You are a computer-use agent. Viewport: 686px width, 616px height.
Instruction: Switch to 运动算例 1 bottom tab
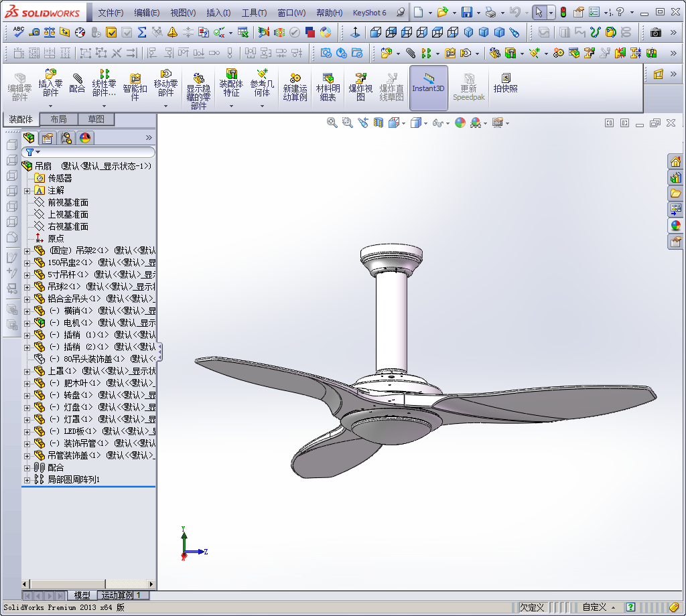tap(123, 595)
